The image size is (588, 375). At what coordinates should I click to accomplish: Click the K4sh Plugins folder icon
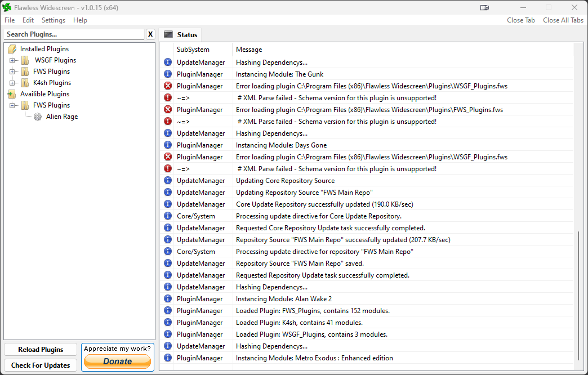tap(25, 83)
